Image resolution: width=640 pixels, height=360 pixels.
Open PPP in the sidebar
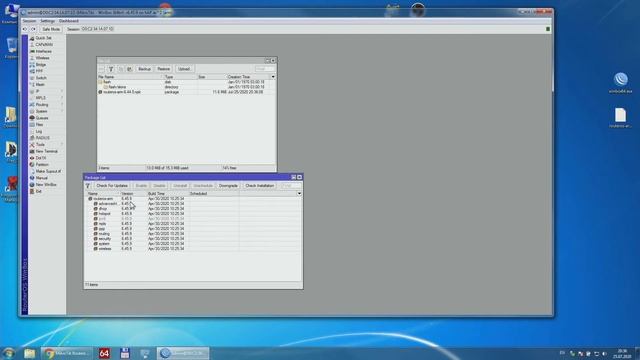(39, 71)
